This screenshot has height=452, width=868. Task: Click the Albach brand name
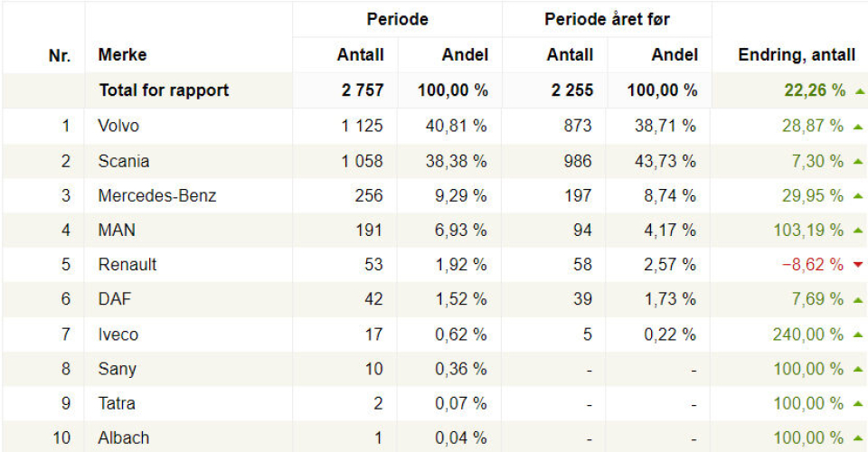(x=123, y=438)
